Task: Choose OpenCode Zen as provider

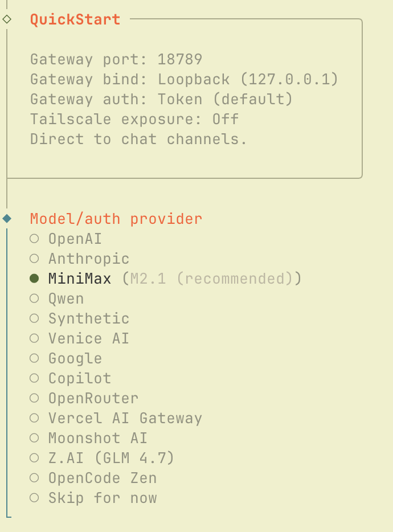Action: [34, 478]
